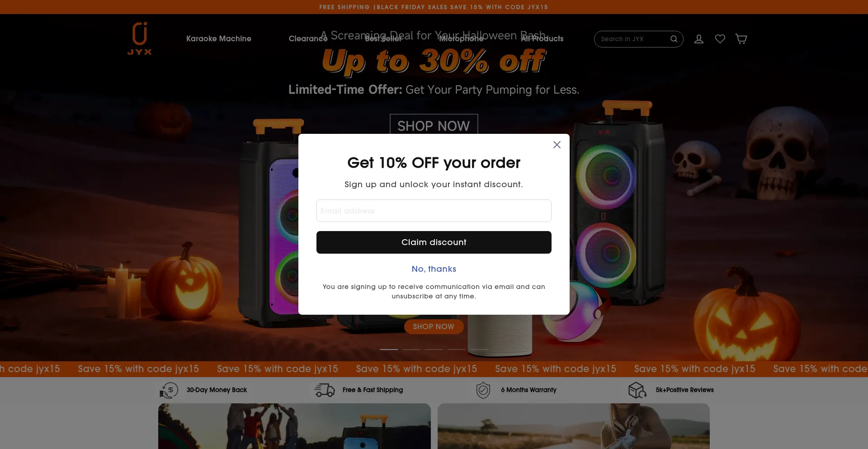Click the 6 Months Warranty shield icon

[483, 390]
